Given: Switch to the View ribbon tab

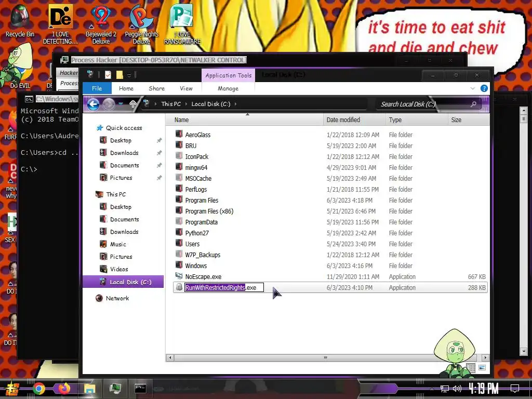Looking at the screenshot, I should (186, 88).
